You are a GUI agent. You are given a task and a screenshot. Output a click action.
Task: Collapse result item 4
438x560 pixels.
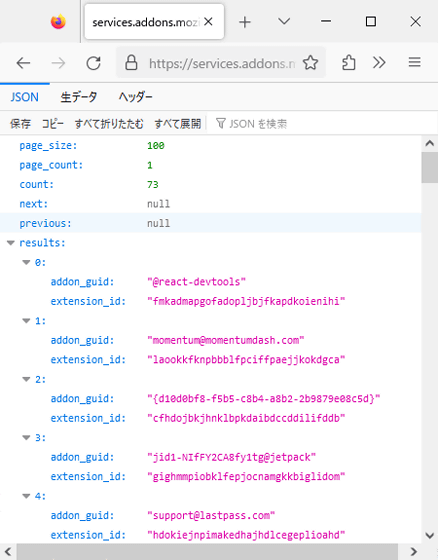pyautogui.click(x=26, y=496)
